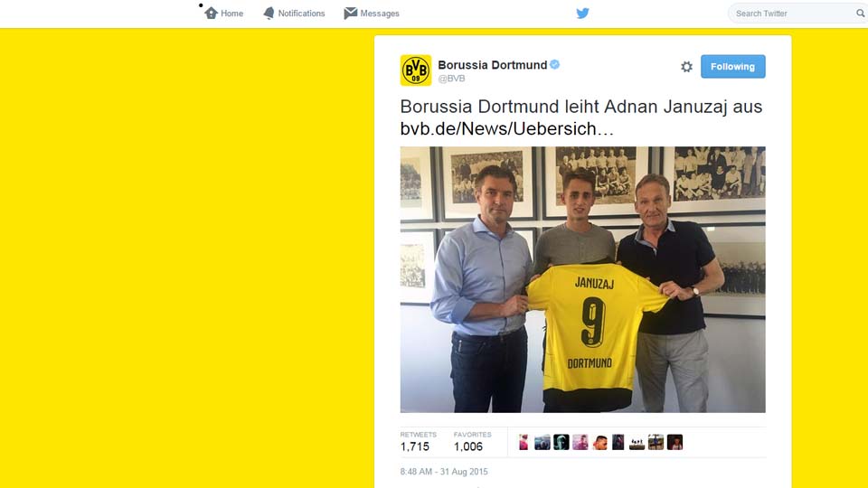Open the Borussia Dortmund profile name
Viewport: 868px width, 488px height.
tap(492, 65)
